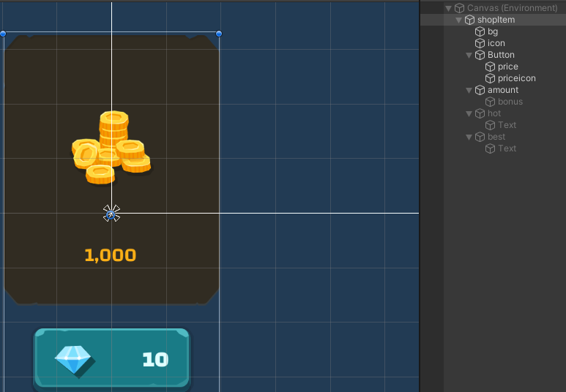The image size is (566, 392).
Task: Select Canvas (Environment) root in hierarchy
Action: (513, 8)
